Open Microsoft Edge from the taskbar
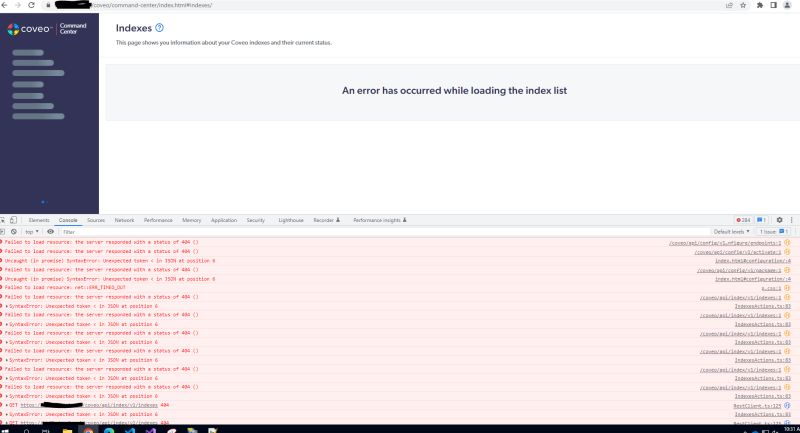The height and width of the screenshot is (433, 800). click(x=109, y=430)
